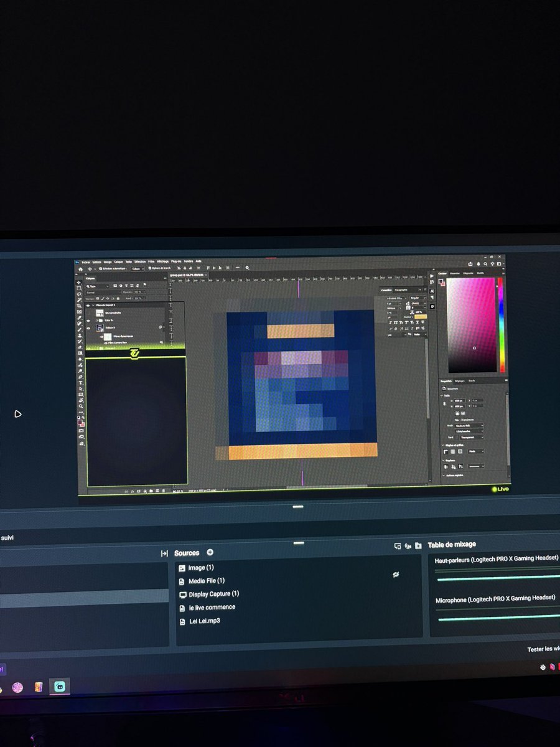The height and width of the screenshot is (747, 560).
Task: Click the rainbow hue slider in Color panel
Action: 500,325
